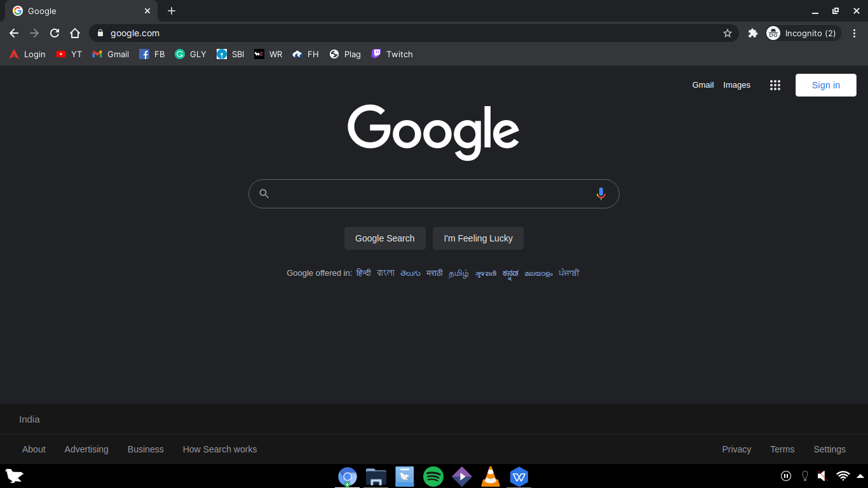This screenshot has width=868, height=488.
Task: Open the Gmail bookmark in the bookmarks bar
Action: coord(111,54)
